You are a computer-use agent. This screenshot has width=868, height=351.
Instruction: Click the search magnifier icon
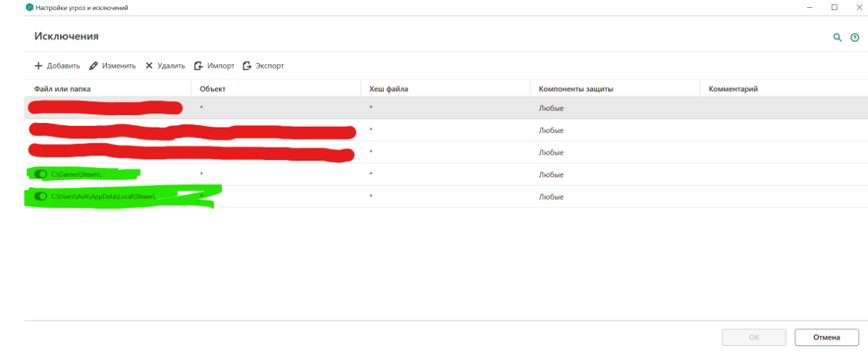click(838, 38)
